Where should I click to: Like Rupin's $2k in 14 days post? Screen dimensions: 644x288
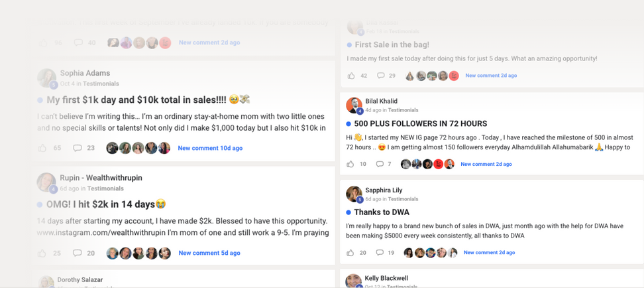[x=42, y=253]
